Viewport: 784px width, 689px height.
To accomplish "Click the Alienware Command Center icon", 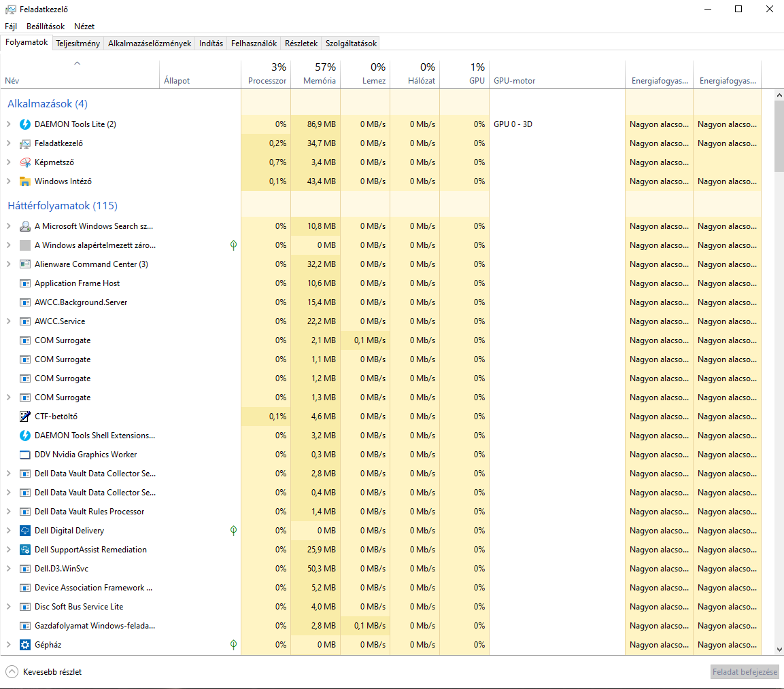I will (x=25, y=264).
